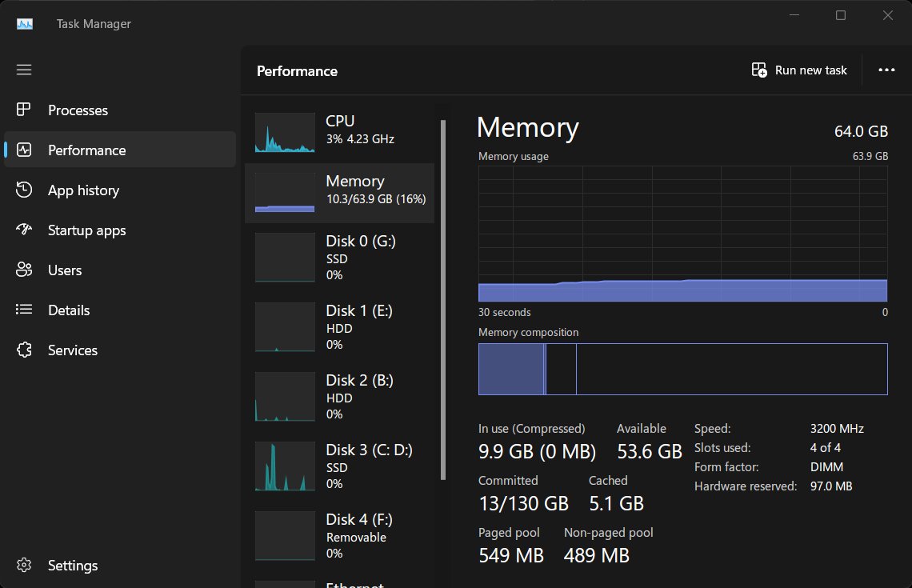Open App history page
The image size is (912, 588).
[120, 190]
